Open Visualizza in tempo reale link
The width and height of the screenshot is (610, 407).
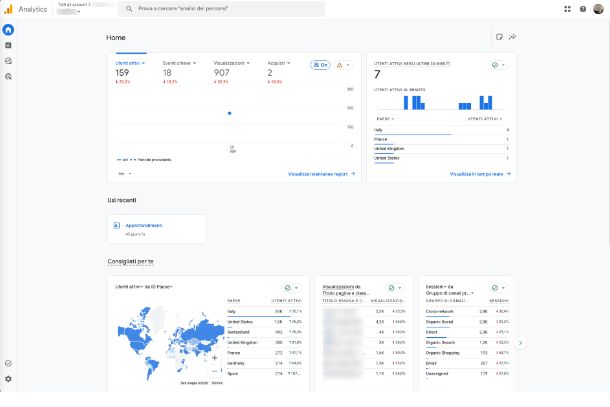point(480,174)
